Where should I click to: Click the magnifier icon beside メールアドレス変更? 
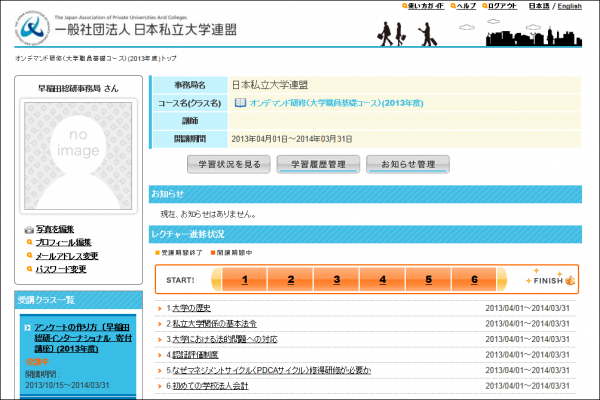click(x=29, y=255)
